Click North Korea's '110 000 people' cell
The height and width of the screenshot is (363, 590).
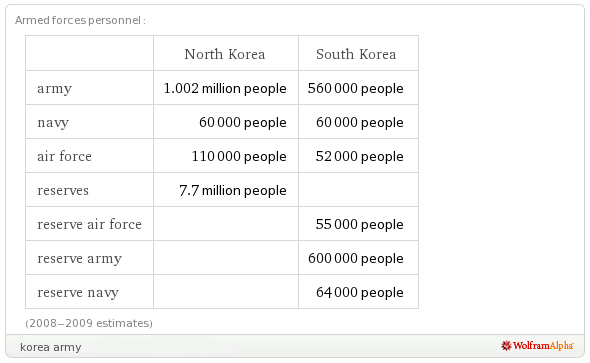click(x=239, y=156)
